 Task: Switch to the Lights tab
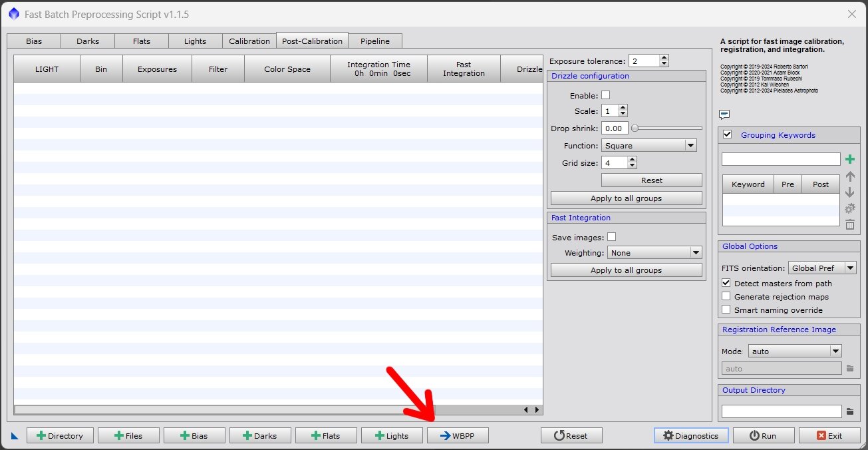pos(195,41)
